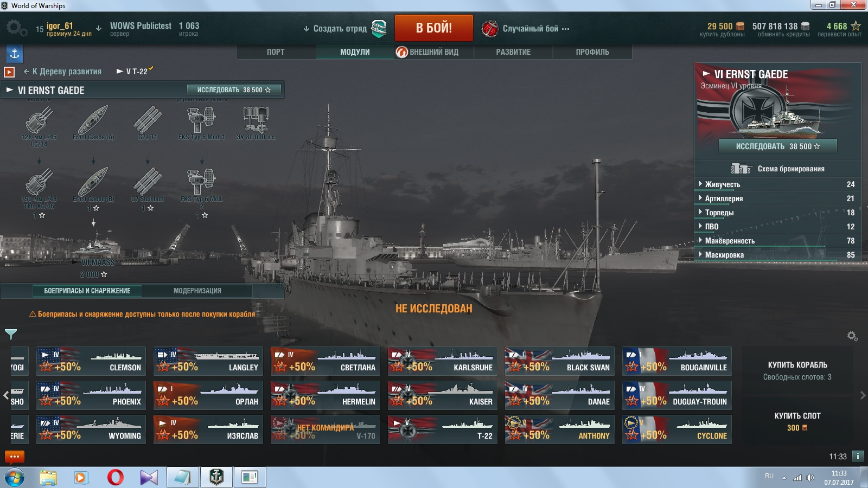Expand the Артиллерия parameter

point(777,198)
